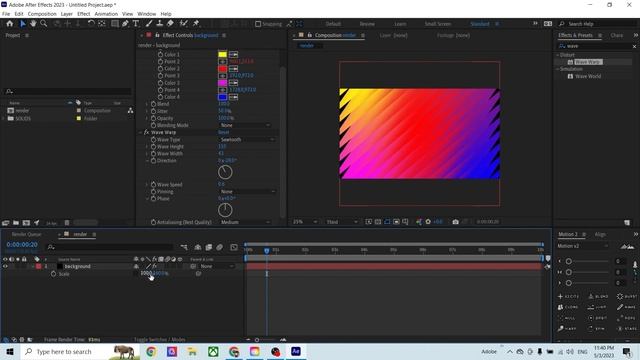The image size is (640, 360).
Task: Click the Graph Editor icon in timeline
Action: click(x=234, y=247)
